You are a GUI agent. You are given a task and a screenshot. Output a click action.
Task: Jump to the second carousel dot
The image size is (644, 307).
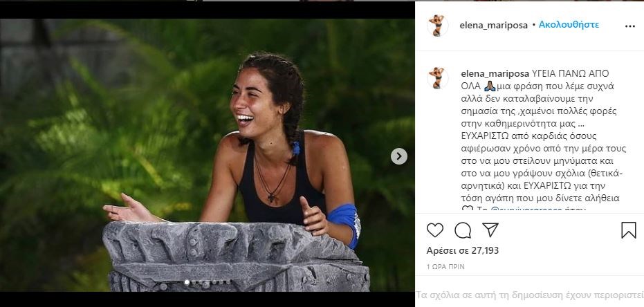click(194, 282)
